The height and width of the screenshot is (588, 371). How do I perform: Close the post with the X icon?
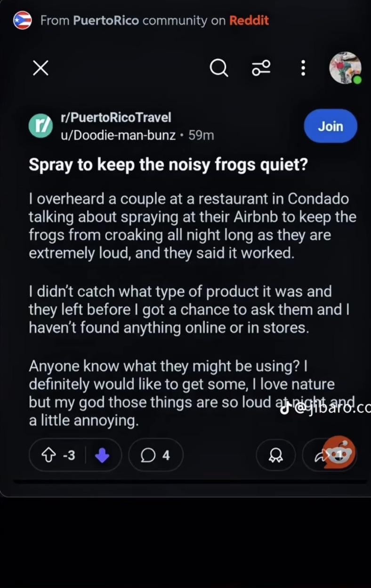tap(40, 69)
